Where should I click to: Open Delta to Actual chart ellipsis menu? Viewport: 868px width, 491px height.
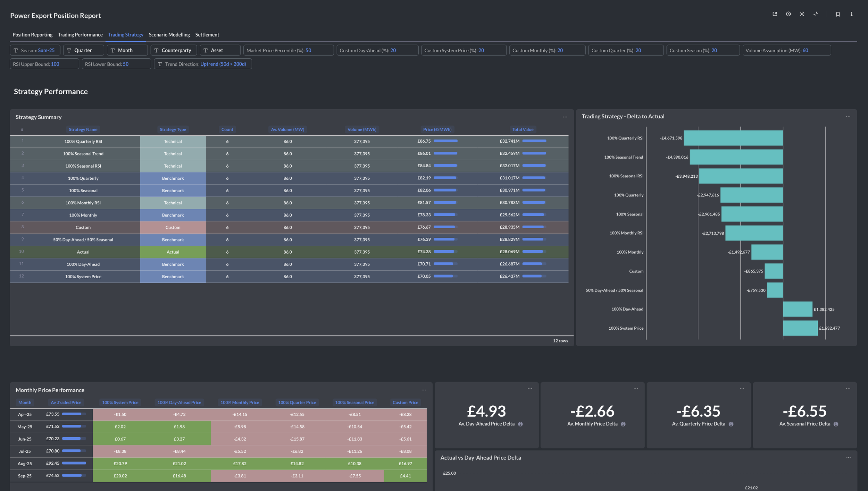pos(848,116)
